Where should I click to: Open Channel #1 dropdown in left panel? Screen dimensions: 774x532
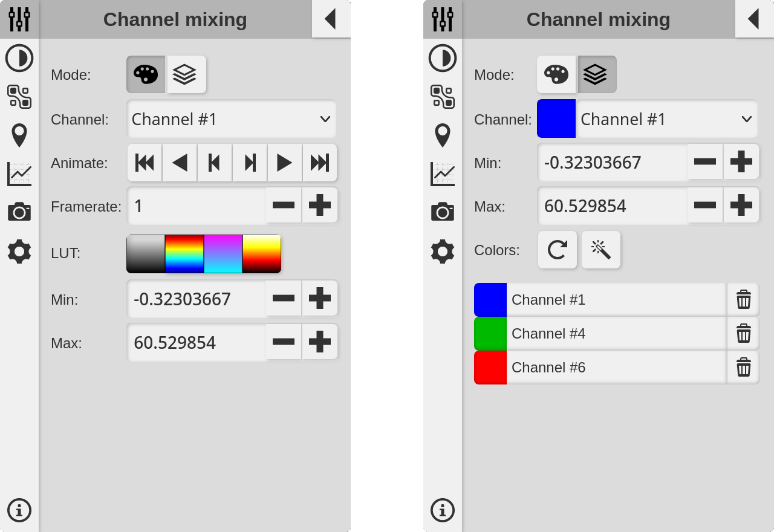click(x=232, y=119)
